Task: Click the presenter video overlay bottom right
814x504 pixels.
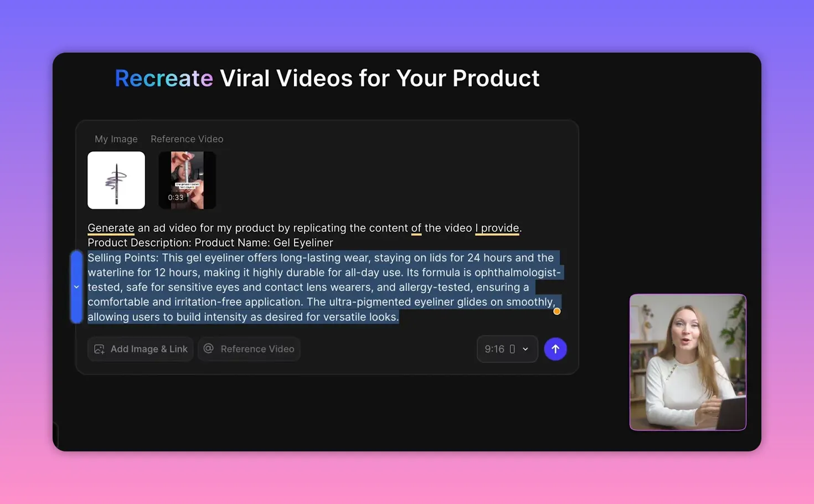Action: [x=688, y=362]
